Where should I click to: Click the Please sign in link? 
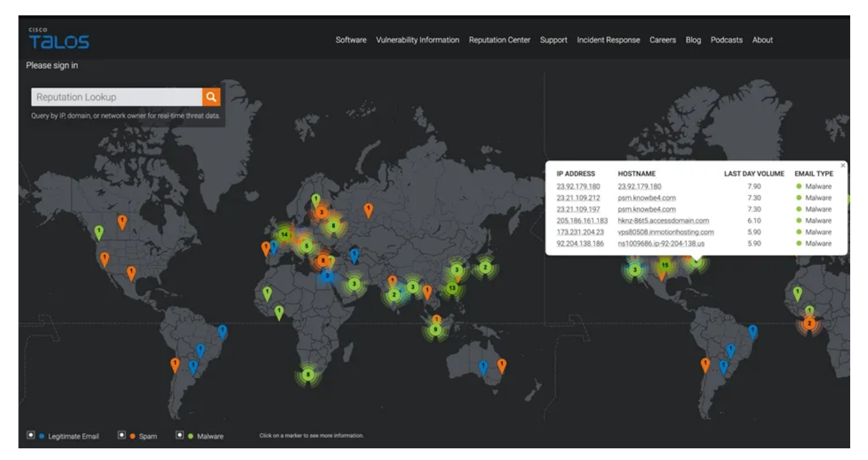pyautogui.click(x=52, y=65)
